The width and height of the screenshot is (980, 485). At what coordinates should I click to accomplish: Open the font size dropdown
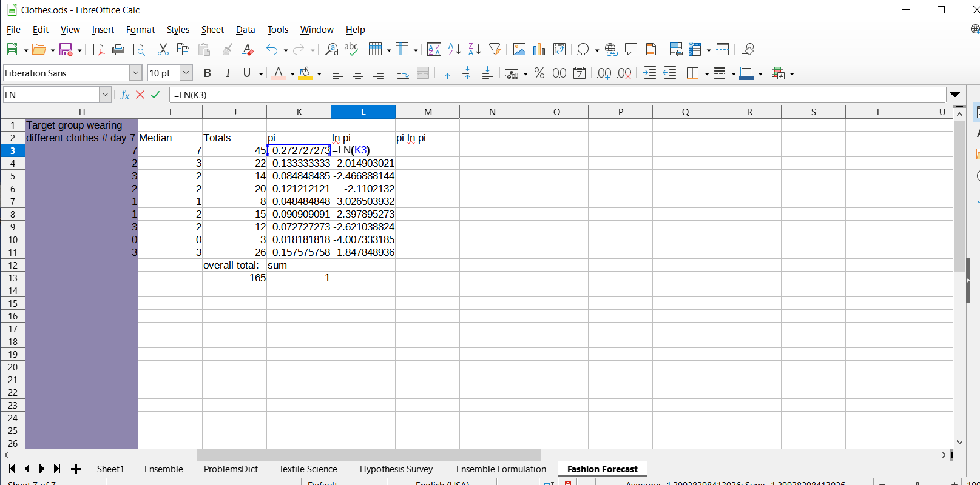[186, 73]
